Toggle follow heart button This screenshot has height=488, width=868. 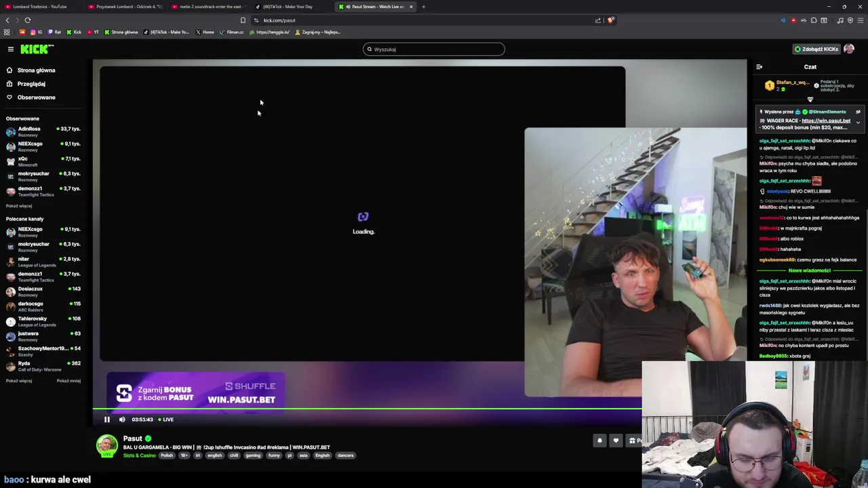pyautogui.click(x=616, y=441)
